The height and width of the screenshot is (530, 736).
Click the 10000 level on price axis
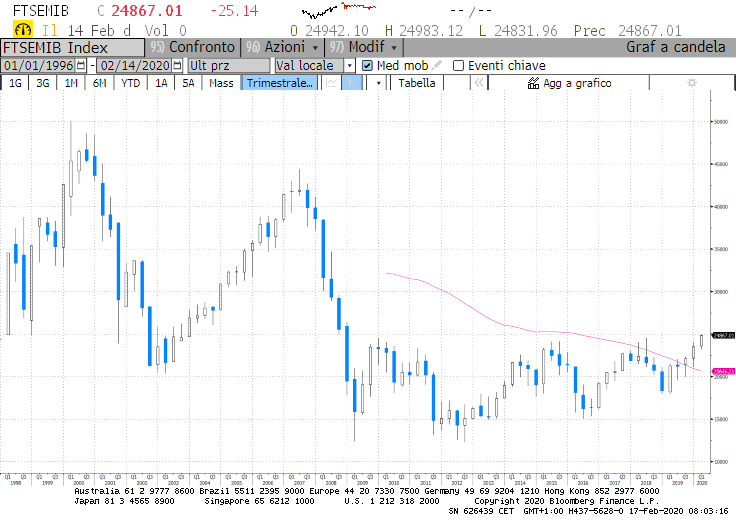(x=721, y=462)
